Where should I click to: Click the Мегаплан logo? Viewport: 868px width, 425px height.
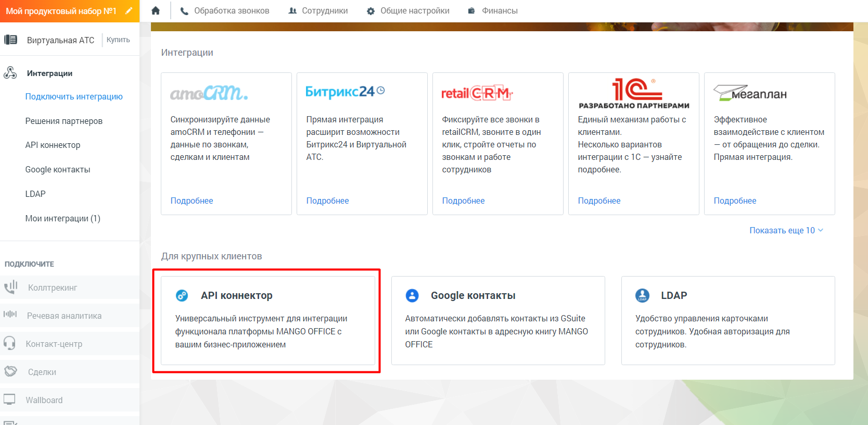tap(750, 93)
